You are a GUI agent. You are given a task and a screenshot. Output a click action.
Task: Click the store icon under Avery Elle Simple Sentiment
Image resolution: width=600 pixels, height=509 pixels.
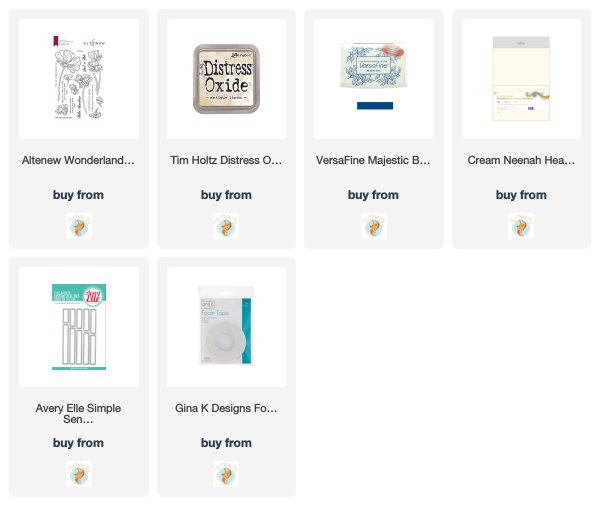(79, 474)
